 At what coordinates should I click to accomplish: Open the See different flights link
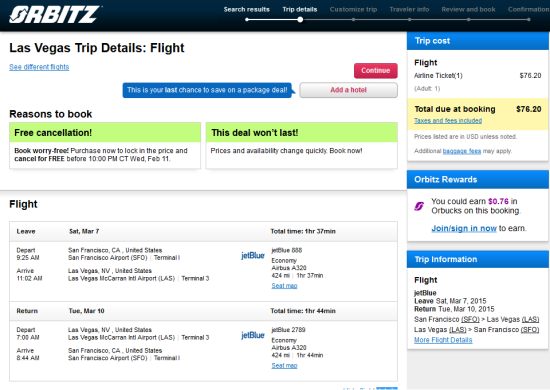(39, 67)
